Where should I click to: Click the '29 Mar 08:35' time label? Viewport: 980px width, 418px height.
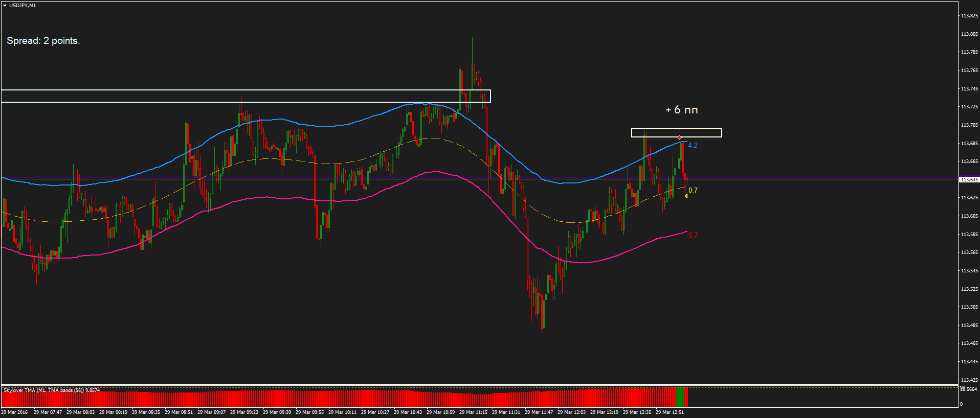pyautogui.click(x=146, y=412)
